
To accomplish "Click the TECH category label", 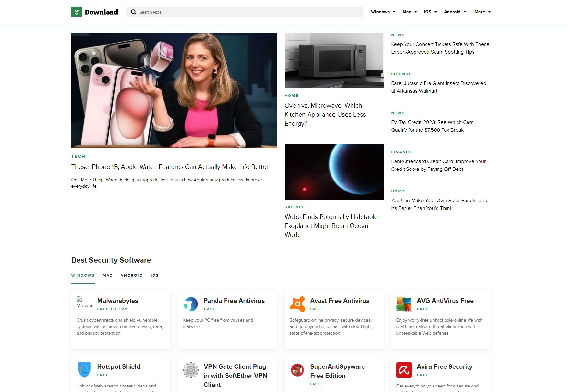I will pyautogui.click(x=78, y=156).
